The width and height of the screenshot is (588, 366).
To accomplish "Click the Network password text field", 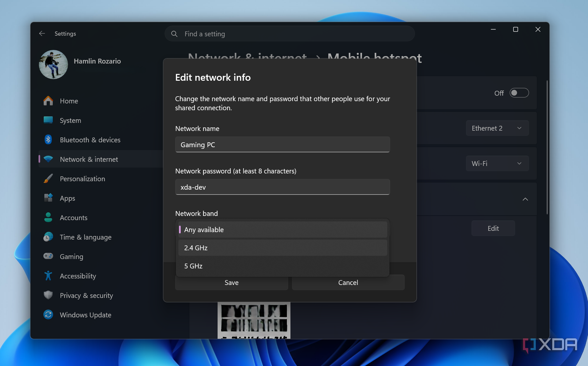I will (x=283, y=187).
